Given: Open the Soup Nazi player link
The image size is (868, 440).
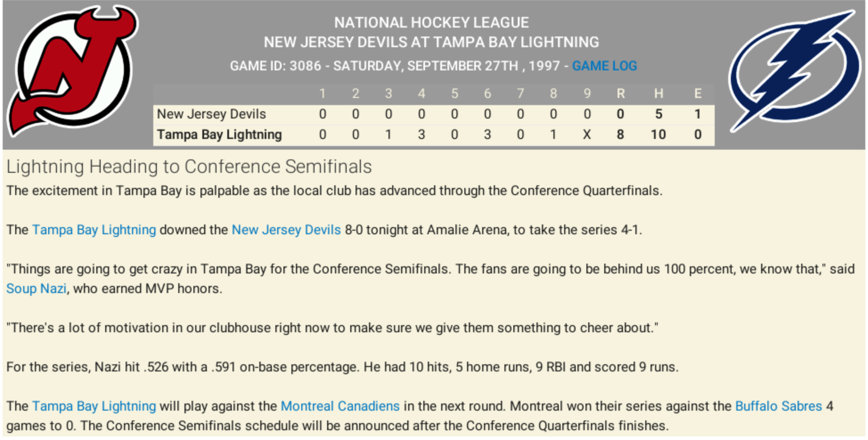Looking at the screenshot, I should 36,289.
